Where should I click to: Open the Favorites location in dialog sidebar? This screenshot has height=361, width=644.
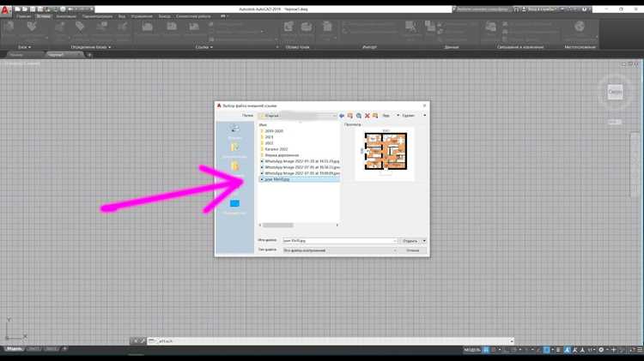pos(234,168)
